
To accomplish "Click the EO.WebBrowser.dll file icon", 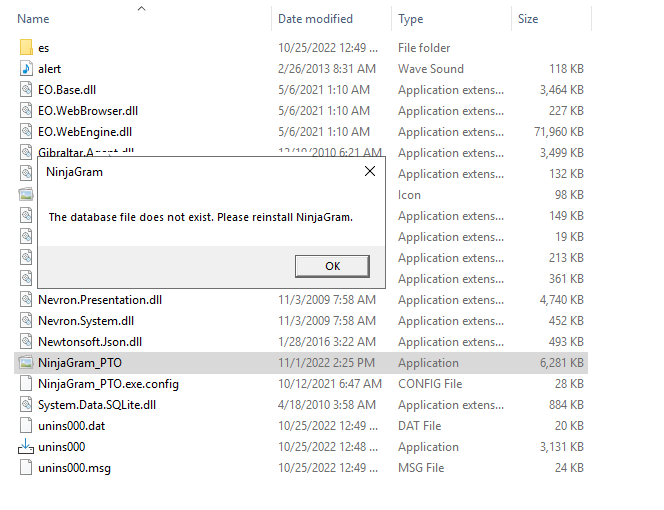I will 26,111.
